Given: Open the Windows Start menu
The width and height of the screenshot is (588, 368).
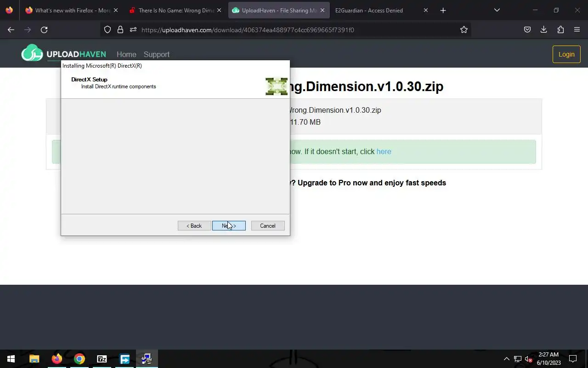Looking at the screenshot, I should tap(11, 359).
